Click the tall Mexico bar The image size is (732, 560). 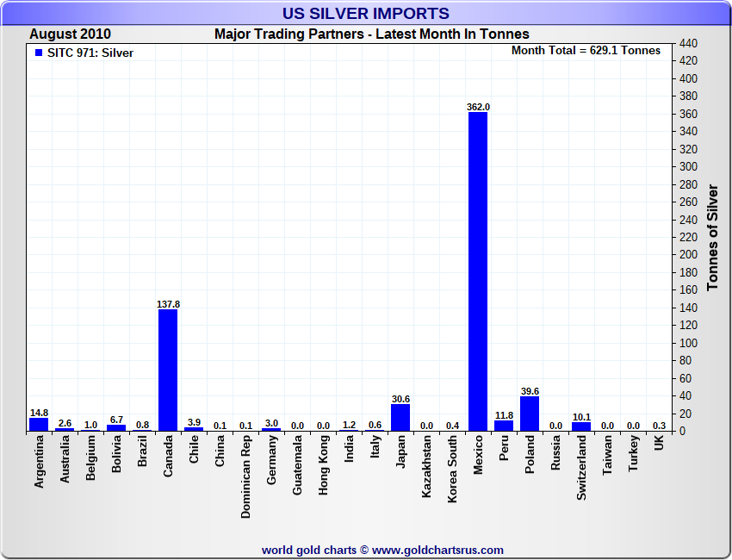(478, 271)
